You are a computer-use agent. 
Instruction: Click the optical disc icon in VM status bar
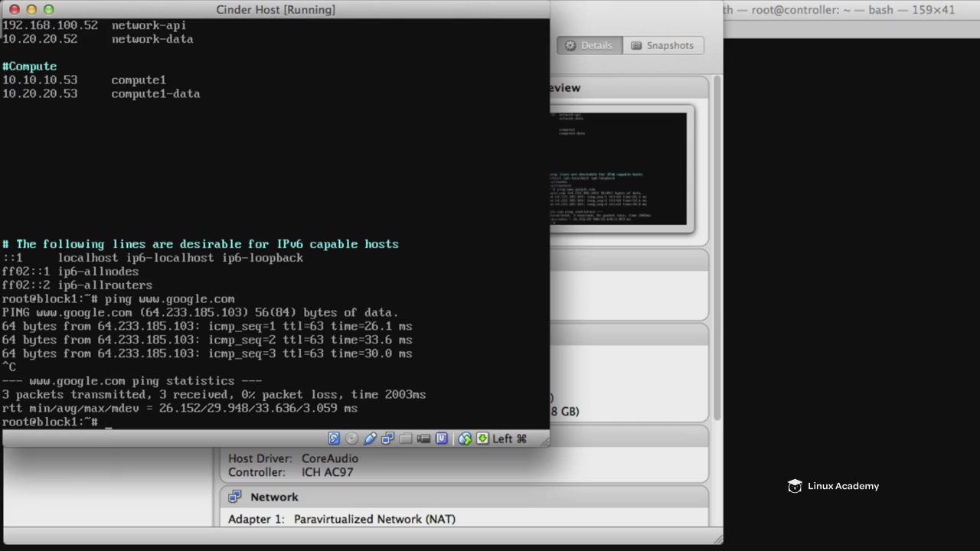[x=351, y=439]
